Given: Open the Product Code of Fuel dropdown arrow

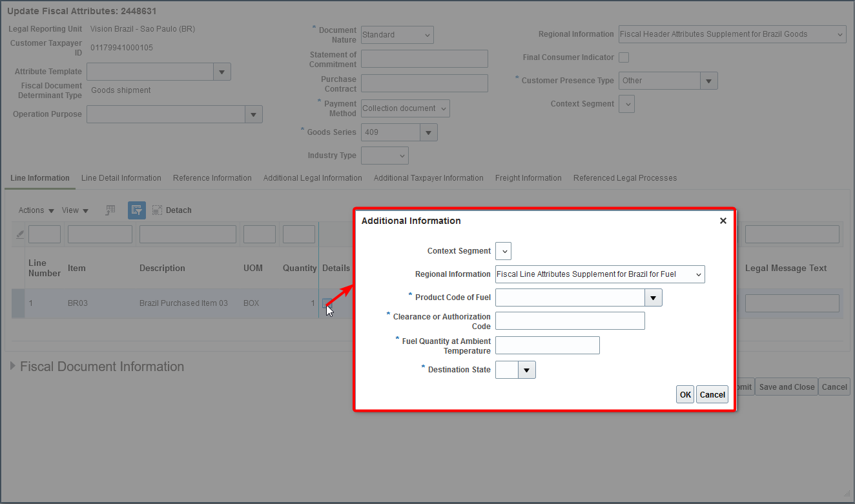Looking at the screenshot, I should 654,297.
